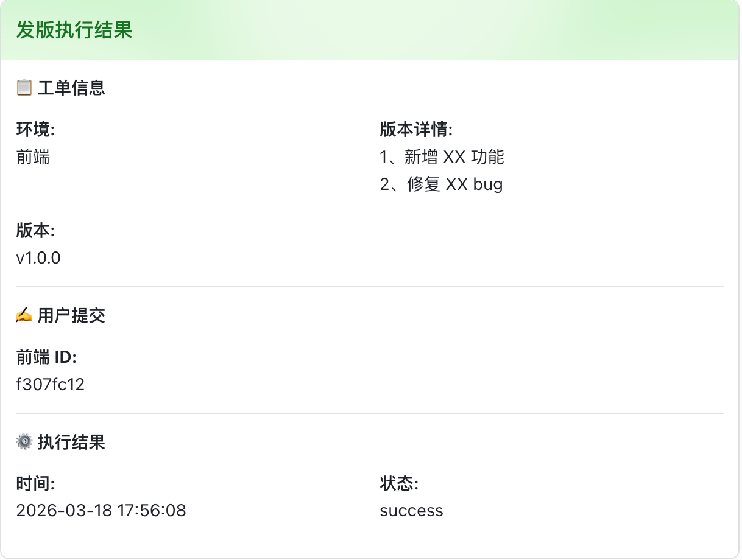Click the 用户提交 section heading text
742x560 pixels.
click(71, 315)
